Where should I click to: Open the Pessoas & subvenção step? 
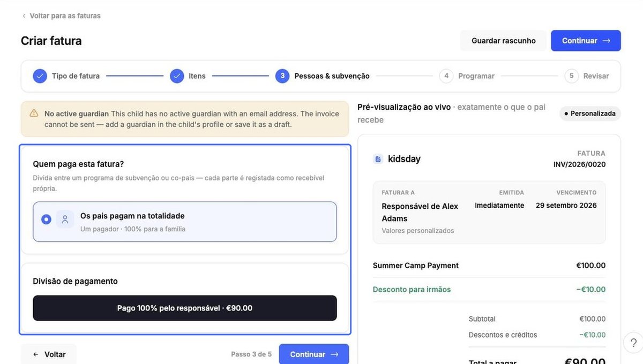pos(323,76)
